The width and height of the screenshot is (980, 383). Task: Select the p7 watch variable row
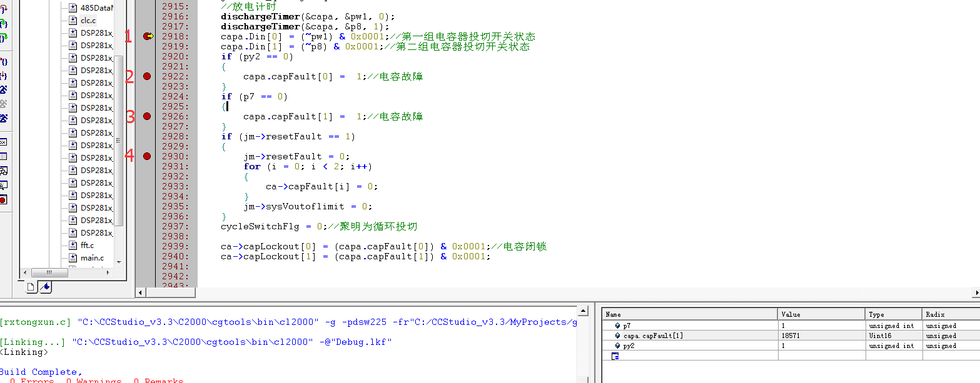point(791,326)
